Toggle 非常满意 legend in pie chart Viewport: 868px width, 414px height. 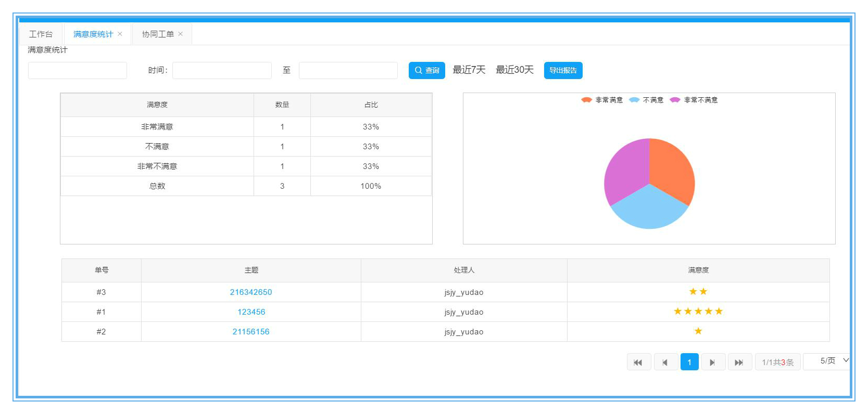pyautogui.click(x=602, y=100)
